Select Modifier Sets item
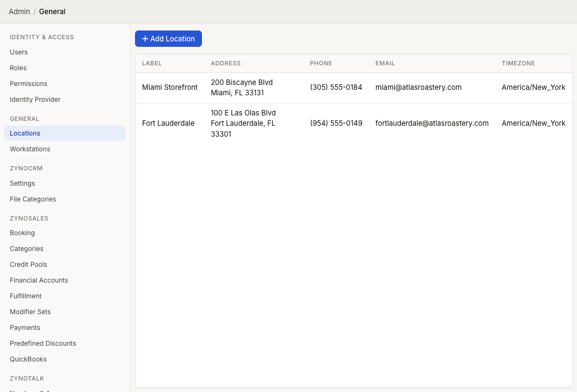This screenshot has width=577, height=392. (65, 312)
